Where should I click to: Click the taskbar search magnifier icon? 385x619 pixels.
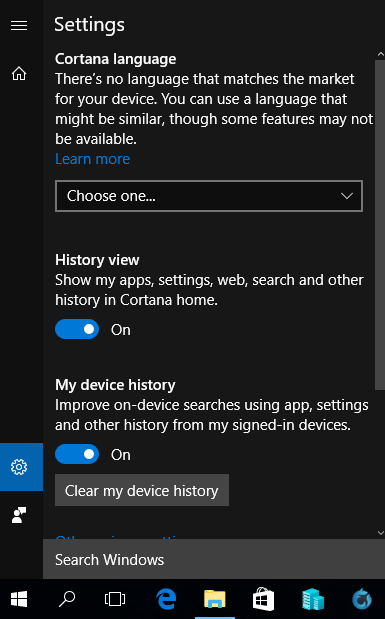[67, 599]
